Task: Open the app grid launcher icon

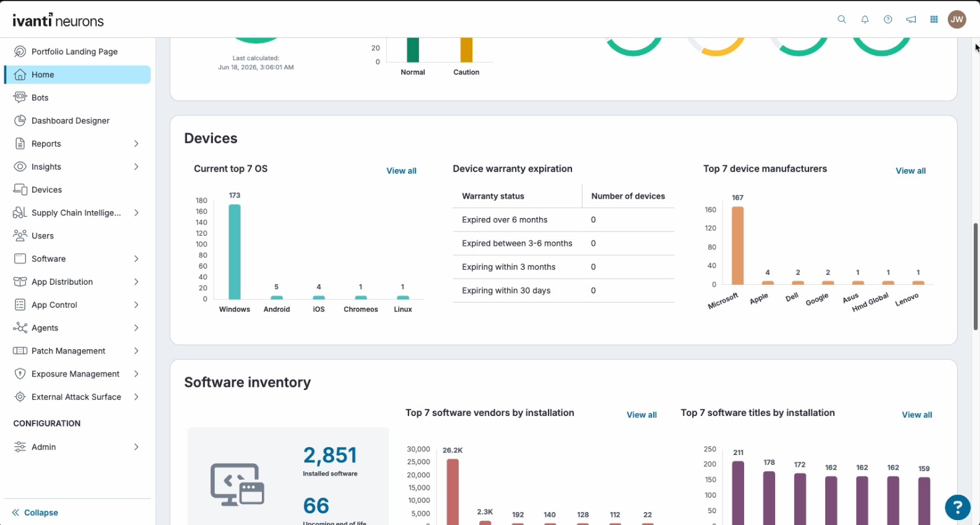Action: coord(934,19)
